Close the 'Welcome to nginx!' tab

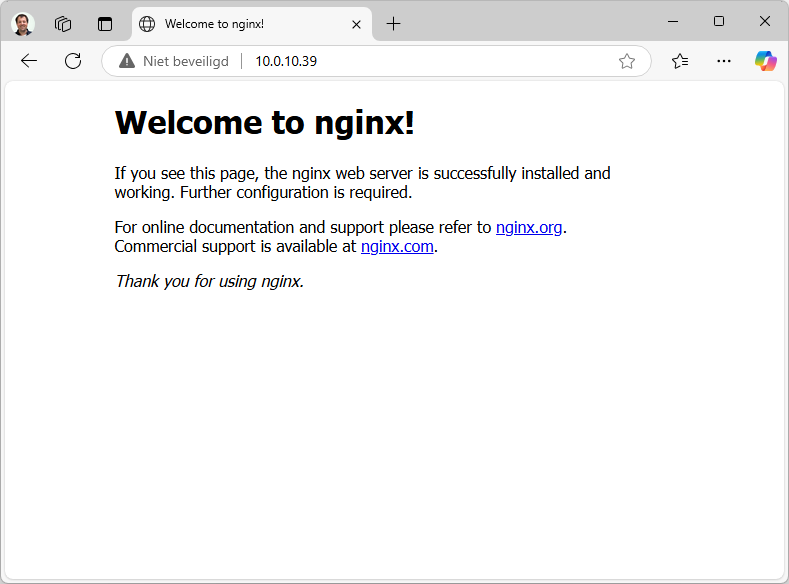point(356,24)
